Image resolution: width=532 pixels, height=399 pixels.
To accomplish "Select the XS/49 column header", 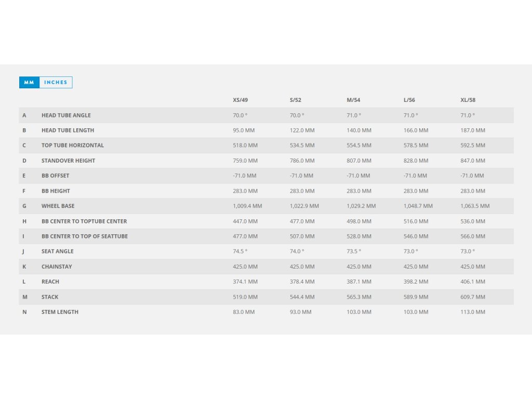I will click(240, 100).
